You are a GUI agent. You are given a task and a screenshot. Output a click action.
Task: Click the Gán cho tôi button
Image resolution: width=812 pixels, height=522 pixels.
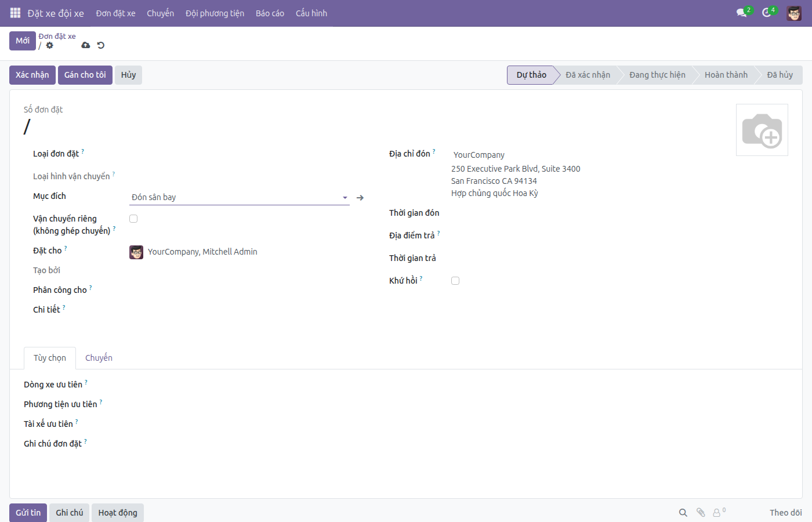point(85,75)
